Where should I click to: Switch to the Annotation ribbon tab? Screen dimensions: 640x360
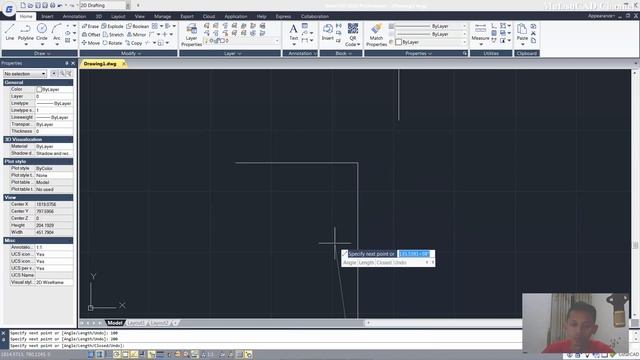(74, 16)
